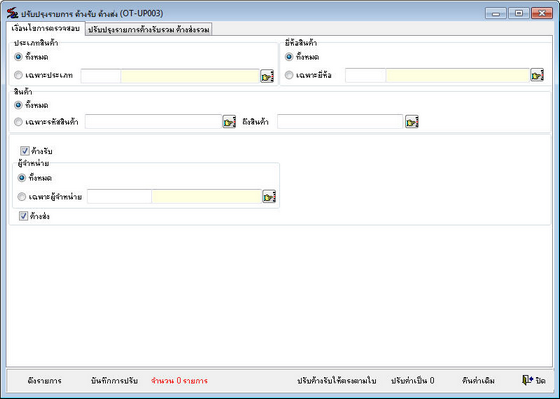
Task: Select ทั้งหมด under ยี่ห้อสินค้า
Action: [x=289, y=57]
